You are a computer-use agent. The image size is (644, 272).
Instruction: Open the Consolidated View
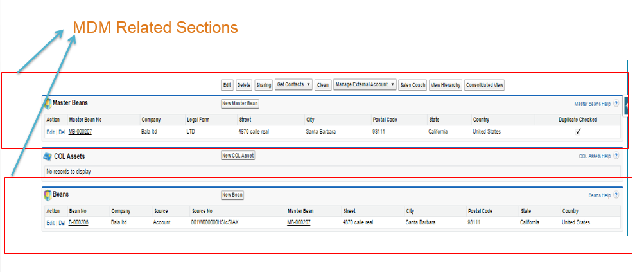pyautogui.click(x=485, y=85)
